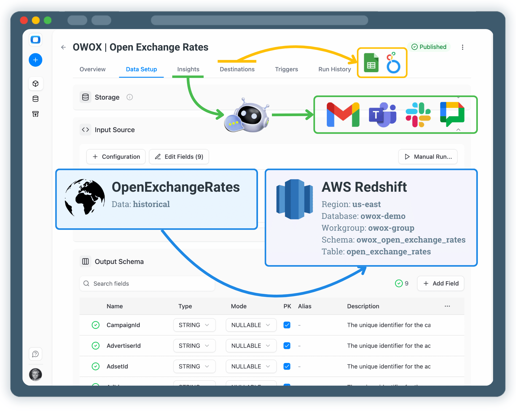
Task: Click the Add Field button
Action: pos(440,283)
